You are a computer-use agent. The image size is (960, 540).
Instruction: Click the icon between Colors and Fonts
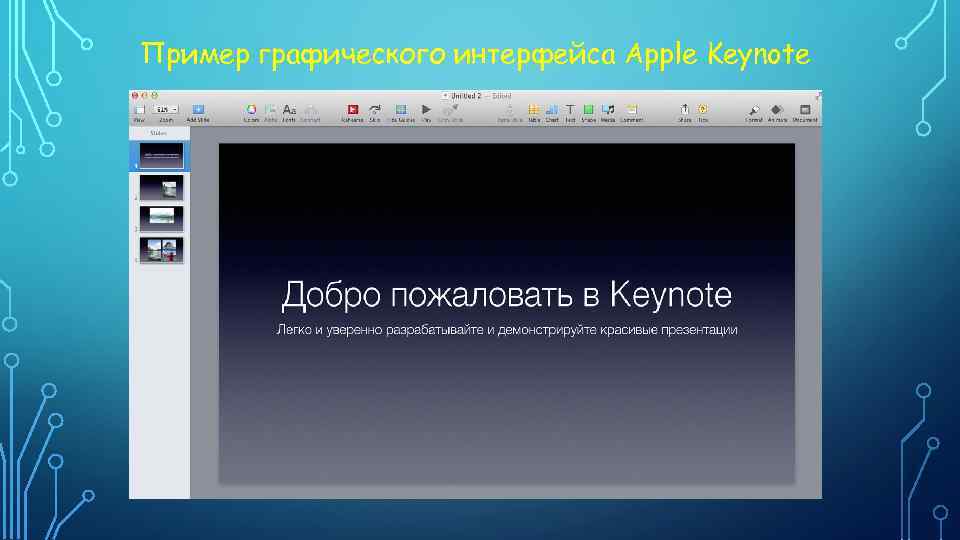[x=270, y=110]
